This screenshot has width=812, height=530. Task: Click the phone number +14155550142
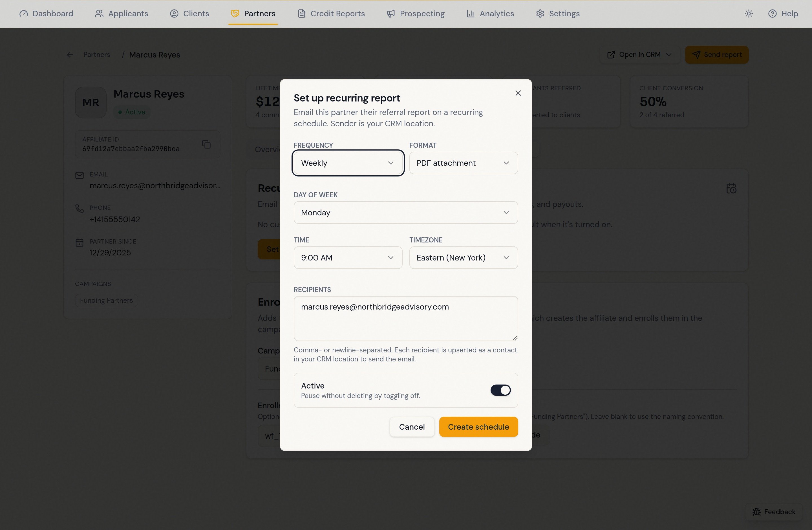tap(115, 219)
